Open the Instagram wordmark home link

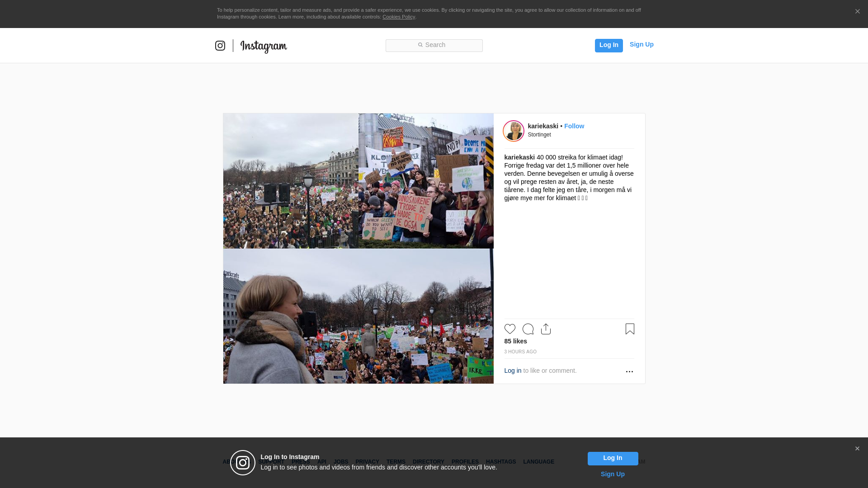pyautogui.click(x=264, y=47)
